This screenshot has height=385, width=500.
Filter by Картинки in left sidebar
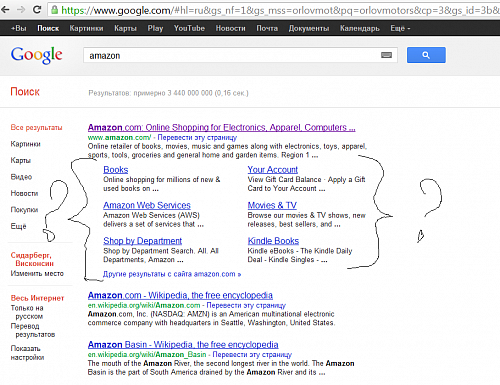[25, 144]
